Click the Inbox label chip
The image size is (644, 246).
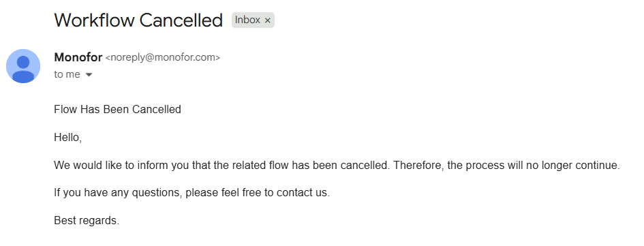coord(253,20)
